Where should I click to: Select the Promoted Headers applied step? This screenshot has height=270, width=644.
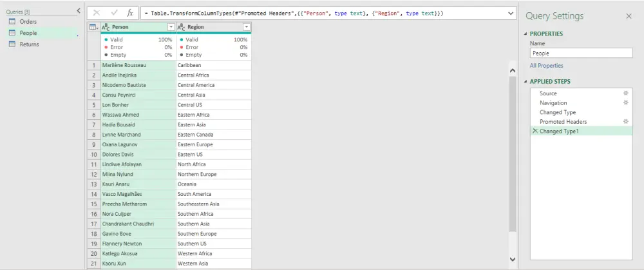pos(581,122)
